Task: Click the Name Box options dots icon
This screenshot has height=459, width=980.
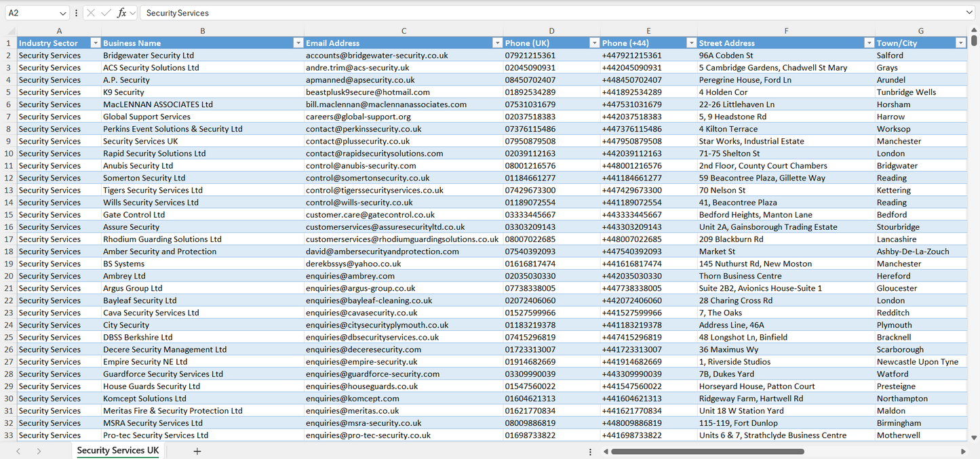Action: coord(76,13)
